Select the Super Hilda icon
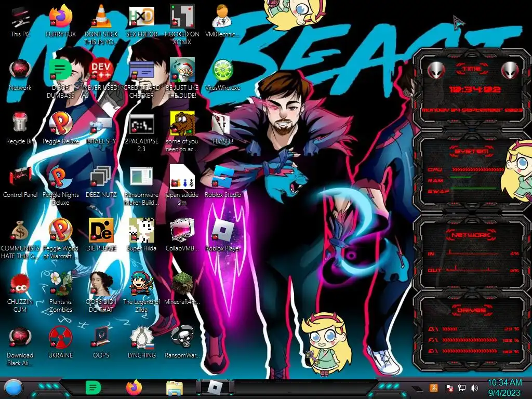This screenshot has height=399, width=532. click(x=141, y=236)
